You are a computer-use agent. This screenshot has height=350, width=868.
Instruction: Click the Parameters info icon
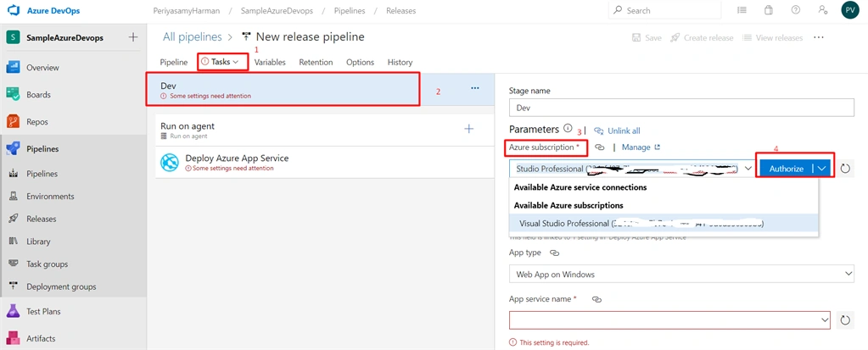click(568, 128)
